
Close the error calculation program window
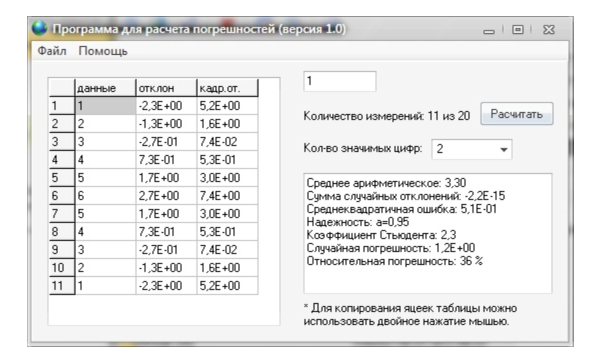coord(549,29)
